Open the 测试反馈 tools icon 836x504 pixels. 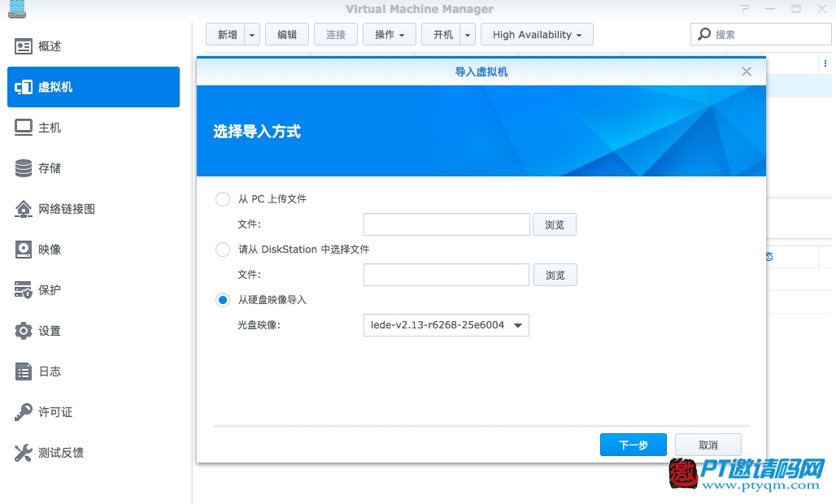pos(23,453)
